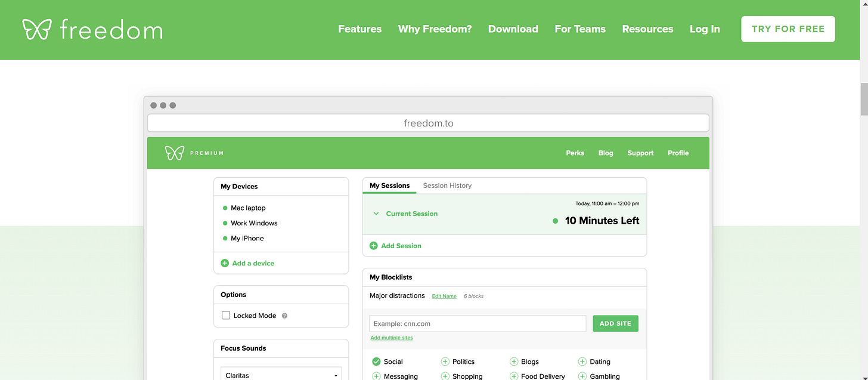Click the TRY FOR FREE button
Screen dimensions: 868x380
788,29
